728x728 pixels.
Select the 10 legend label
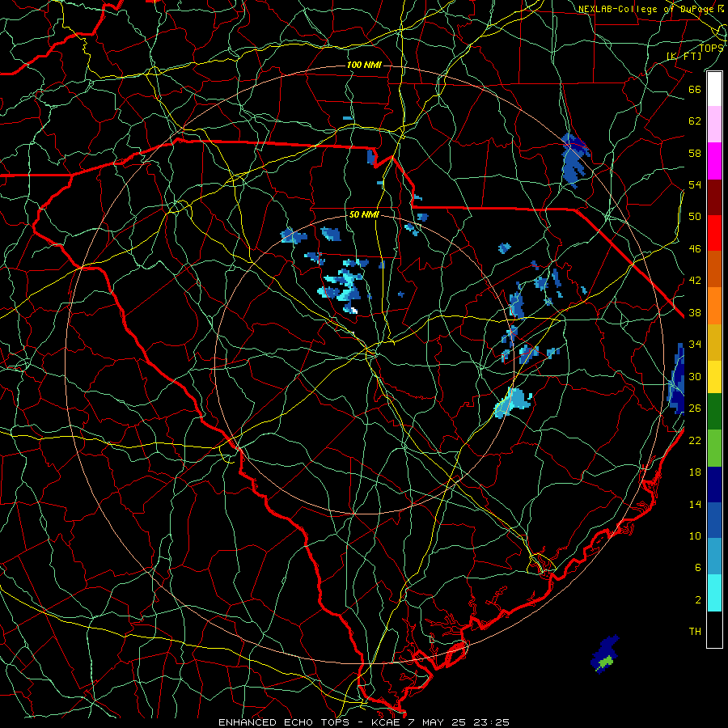695,535
